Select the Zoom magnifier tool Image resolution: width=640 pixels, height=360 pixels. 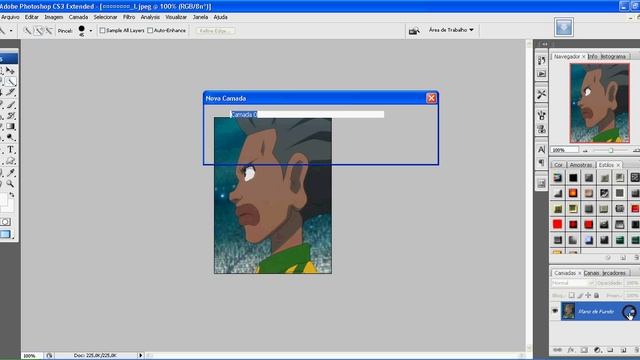tap(11, 184)
